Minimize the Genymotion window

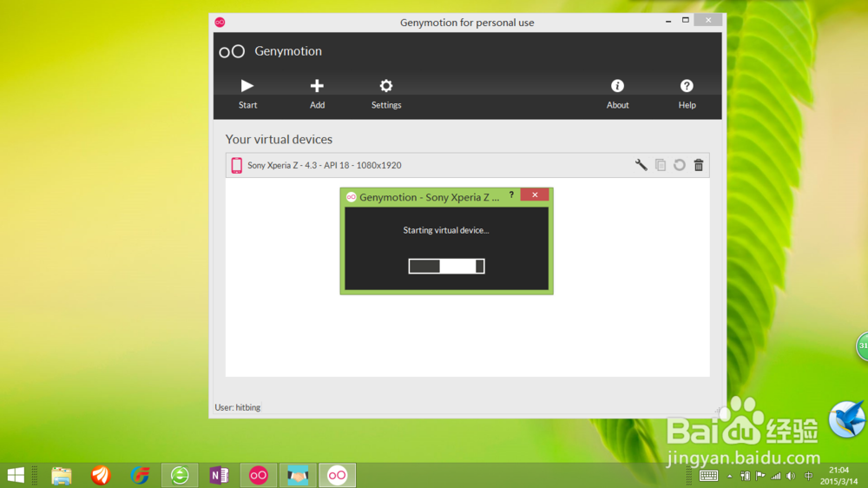pyautogui.click(x=668, y=21)
